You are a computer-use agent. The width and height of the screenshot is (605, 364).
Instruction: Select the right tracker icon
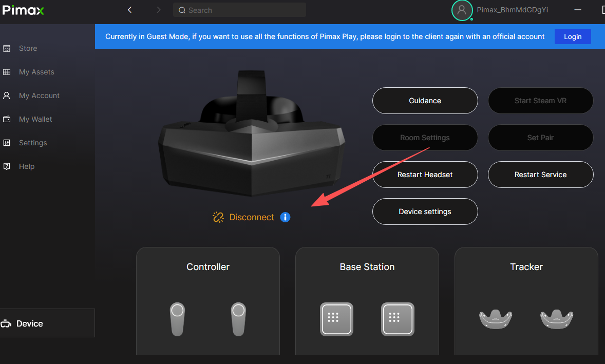(x=556, y=319)
